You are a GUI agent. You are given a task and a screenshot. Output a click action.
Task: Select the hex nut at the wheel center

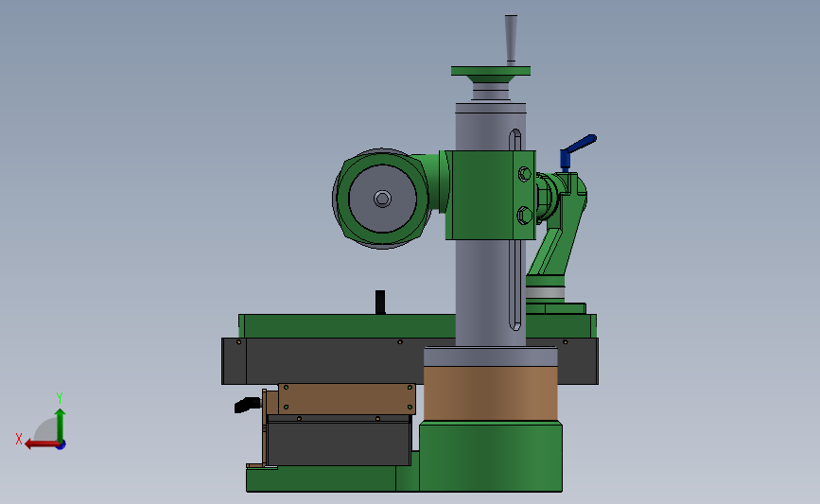pos(382,199)
